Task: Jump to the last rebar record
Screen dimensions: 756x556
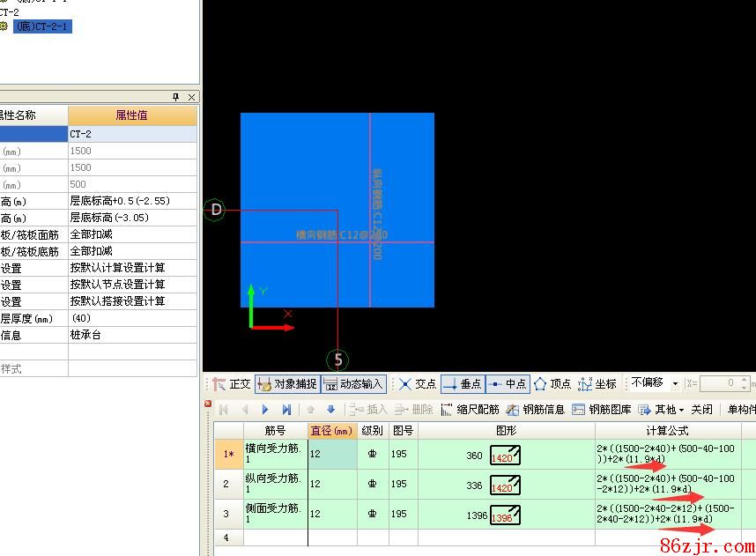Action: pos(286,410)
